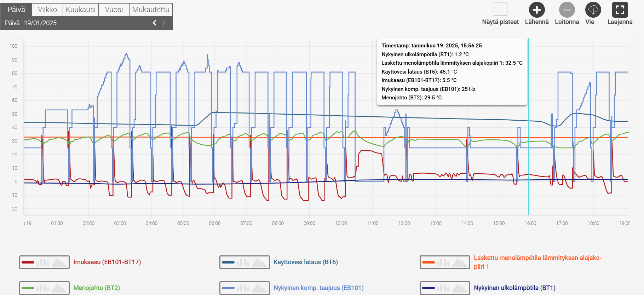This screenshot has width=644, height=295.
Task: Click the 18:00 x-axis time label
Action: tap(593, 223)
